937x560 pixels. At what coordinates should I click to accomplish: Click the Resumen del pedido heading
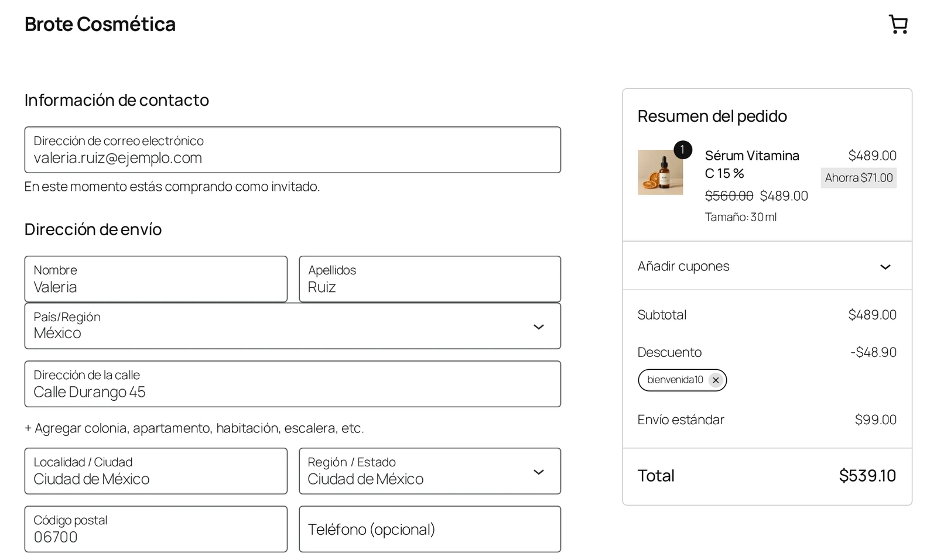coord(712,116)
